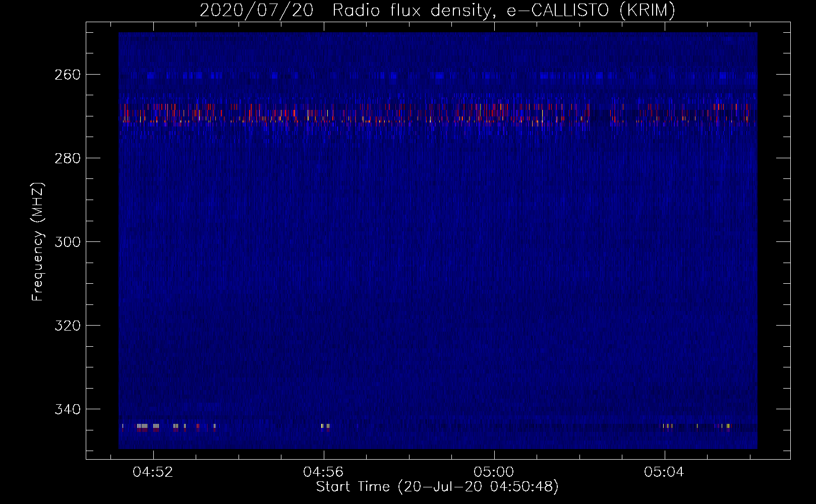Viewport: 816px width, 504px height.
Task: Click the 340 frequency tick label
Action: click(68, 409)
